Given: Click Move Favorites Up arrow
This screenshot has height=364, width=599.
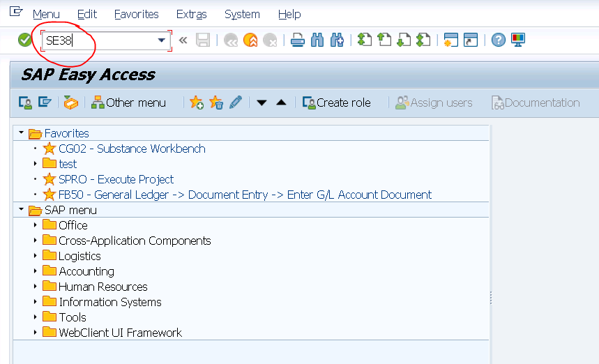Looking at the screenshot, I should tap(281, 103).
